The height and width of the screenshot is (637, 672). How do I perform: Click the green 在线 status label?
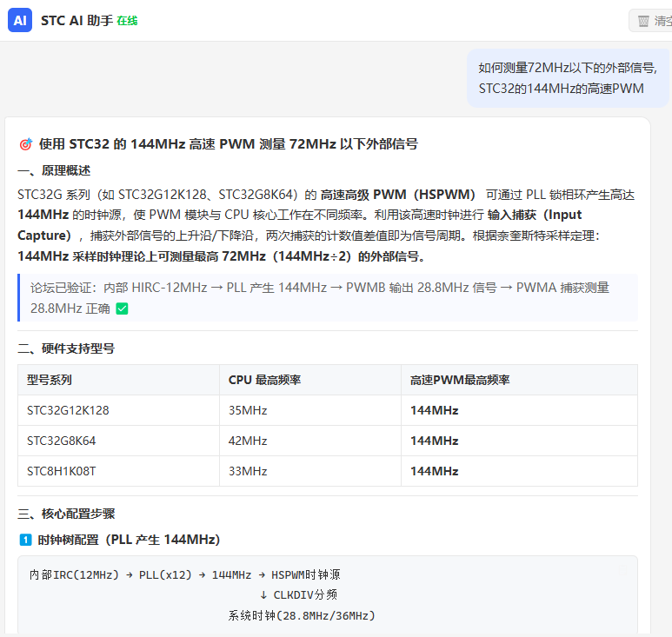click(127, 21)
